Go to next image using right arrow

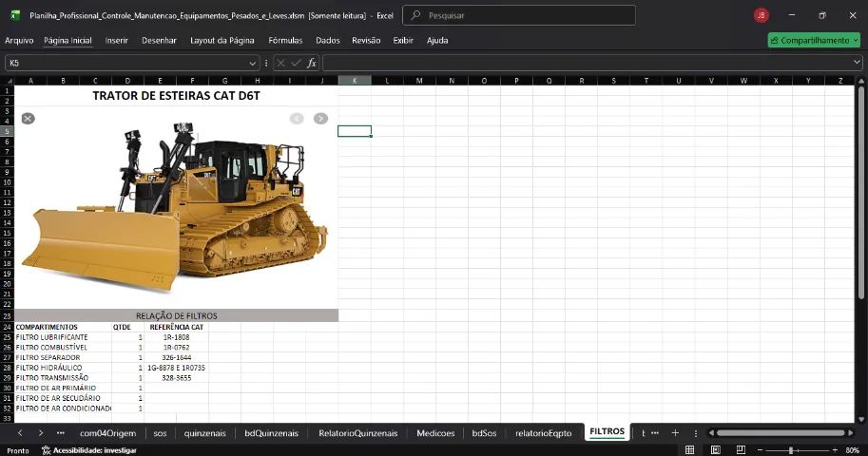pos(320,118)
